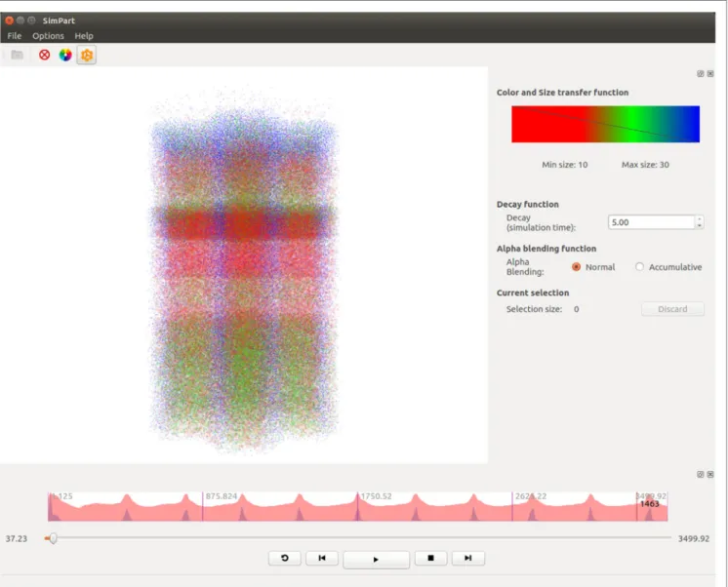Viewport: 728px width, 587px height.
Task: Open the Help menu
Action: [x=84, y=36]
